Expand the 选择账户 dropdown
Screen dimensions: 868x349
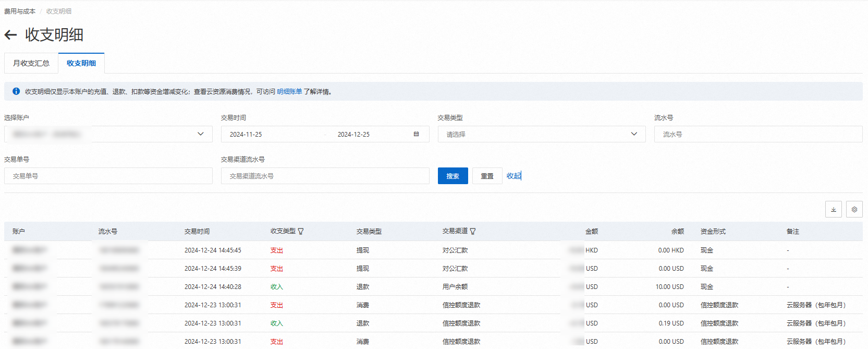point(108,134)
